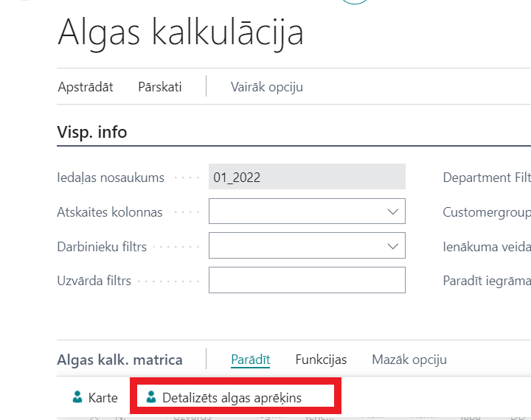This screenshot has width=531, height=420.
Task: Click the person icon beside Karte
Action: pyautogui.click(x=77, y=398)
